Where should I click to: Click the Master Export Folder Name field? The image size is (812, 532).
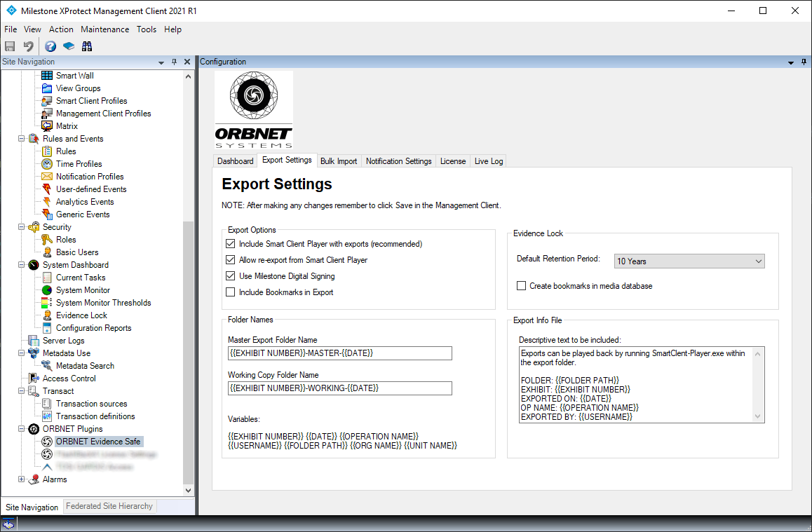point(339,353)
